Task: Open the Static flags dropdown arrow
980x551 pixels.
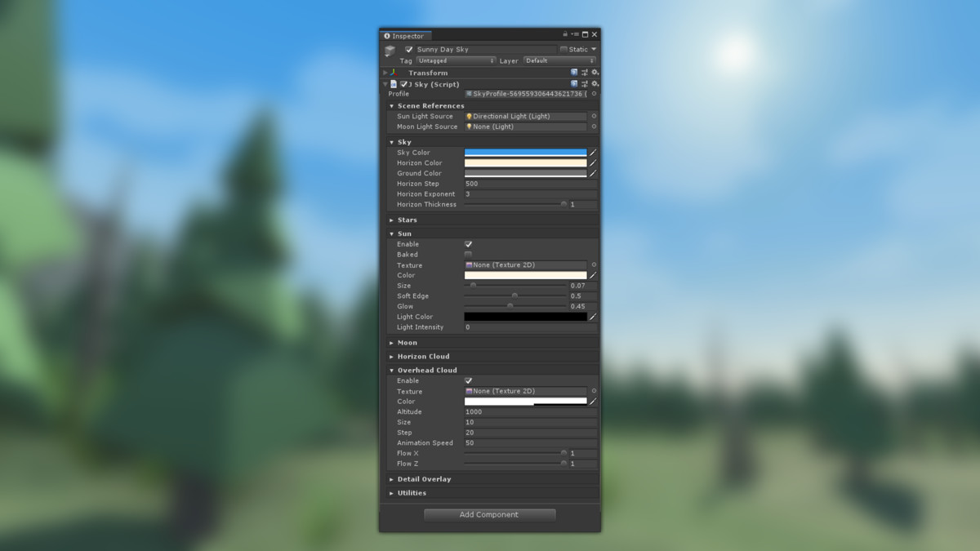Action: (x=594, y=50)
